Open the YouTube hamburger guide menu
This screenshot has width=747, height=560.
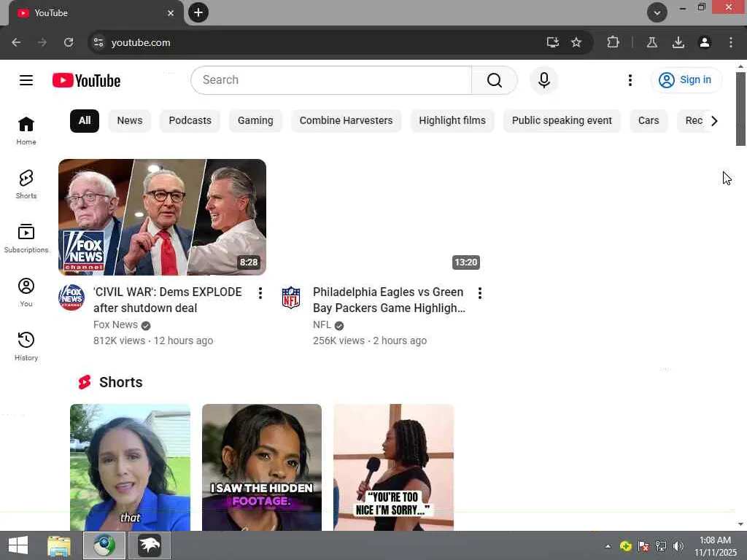click(x=26, y=80)
